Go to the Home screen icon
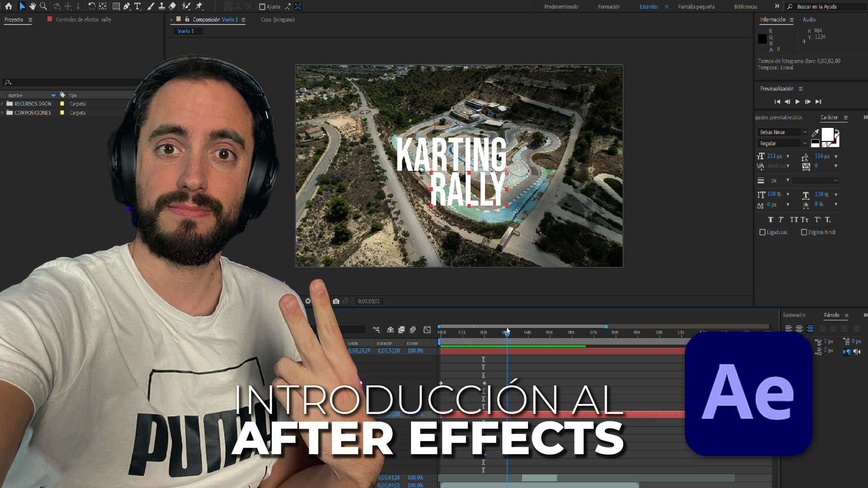Viewport: 868px width, 488px height. tap(9, 6)
